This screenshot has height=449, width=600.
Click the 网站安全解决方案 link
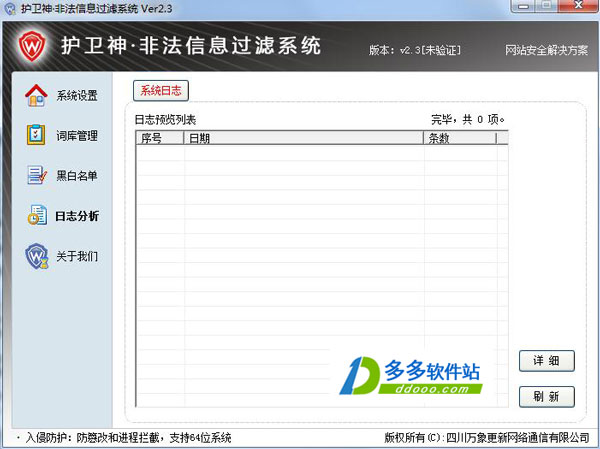coord(546,50)
